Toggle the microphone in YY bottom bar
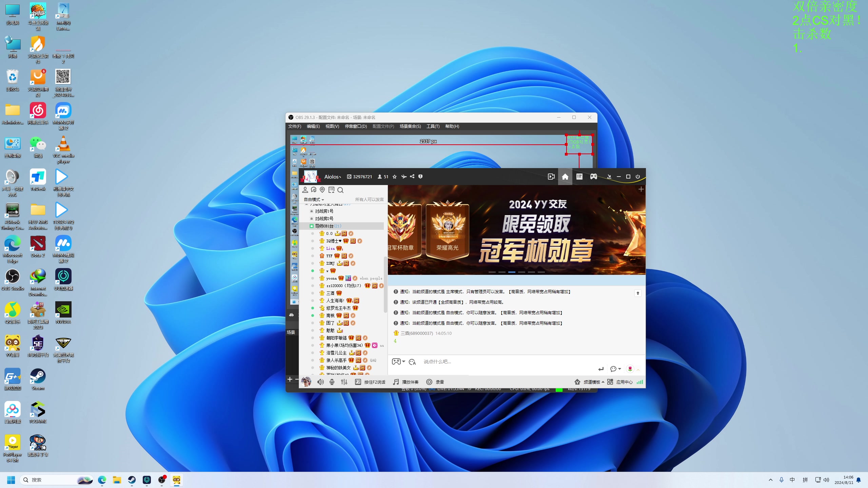 (332, 382)
